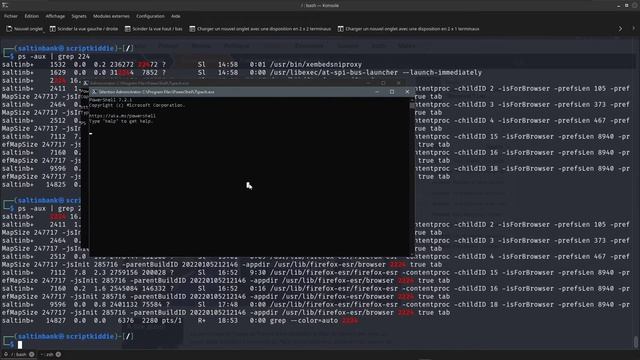Click the PowerShell icon in the front window title bar
Screen dimensions: 640x360
(x=94, y=92)
